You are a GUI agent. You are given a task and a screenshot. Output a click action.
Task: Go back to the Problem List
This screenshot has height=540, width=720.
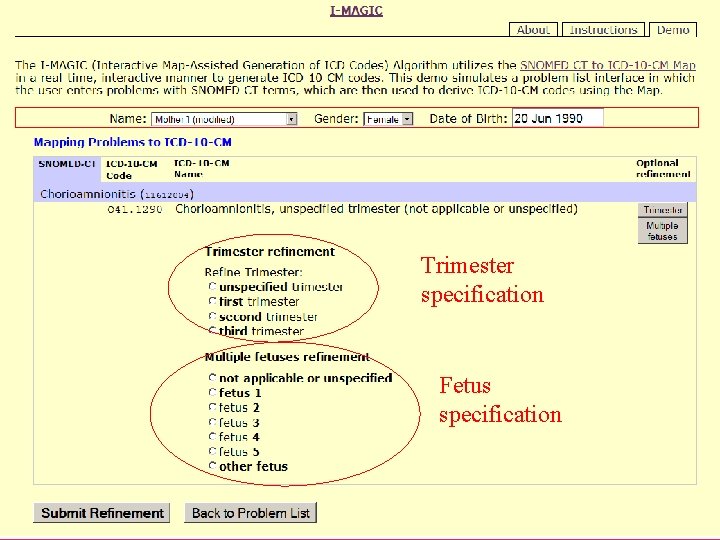pyautogui.click(x=251, y=513)
